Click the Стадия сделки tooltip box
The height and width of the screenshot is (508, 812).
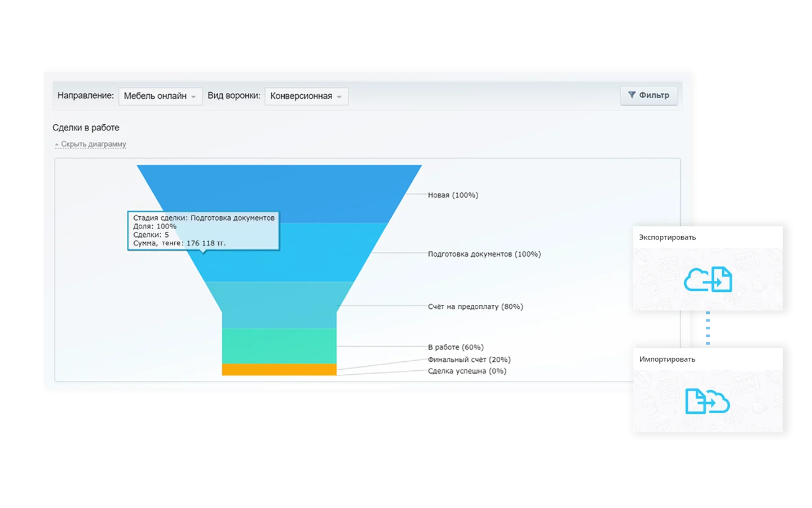coord(204,230)
